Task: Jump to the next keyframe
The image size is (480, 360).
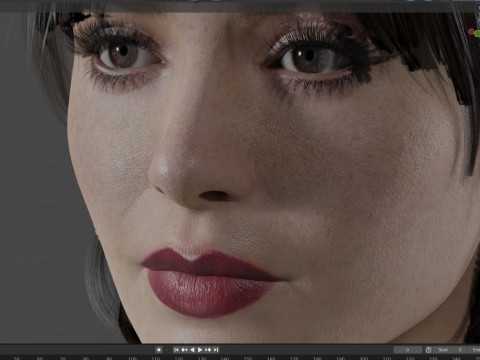Action: pos(208,350)
